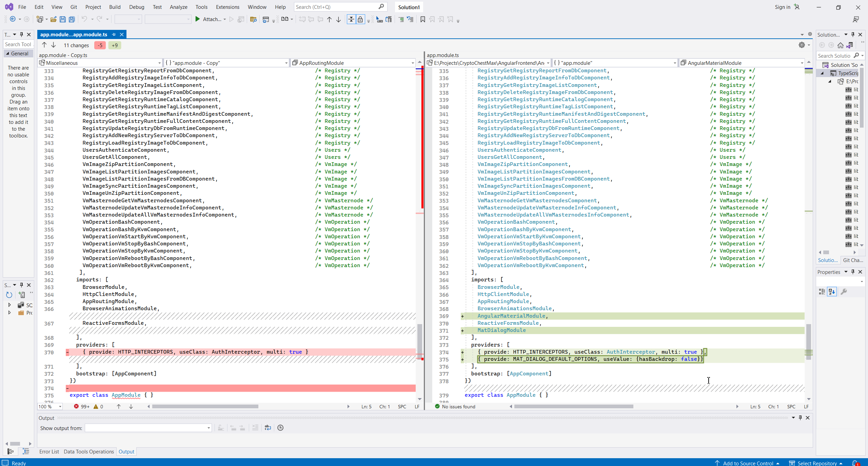Click the green Attach start arrow
This screenshot has width=868, height=466.
pyautogui.click(x=197, y=19)
